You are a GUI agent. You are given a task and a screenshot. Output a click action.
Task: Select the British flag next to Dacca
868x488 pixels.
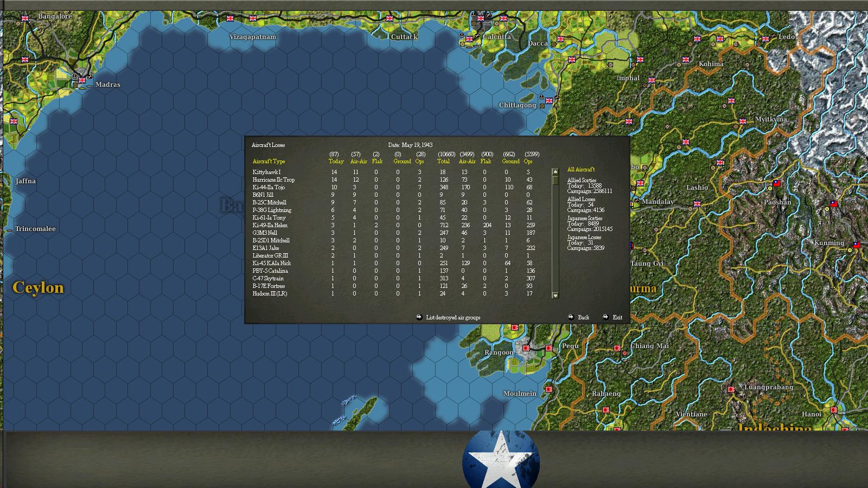click(x=560, y=39)
